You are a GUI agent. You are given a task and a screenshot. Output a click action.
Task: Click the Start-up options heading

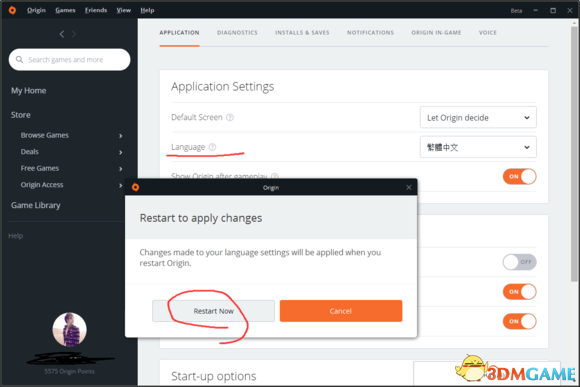pos(213,376)
